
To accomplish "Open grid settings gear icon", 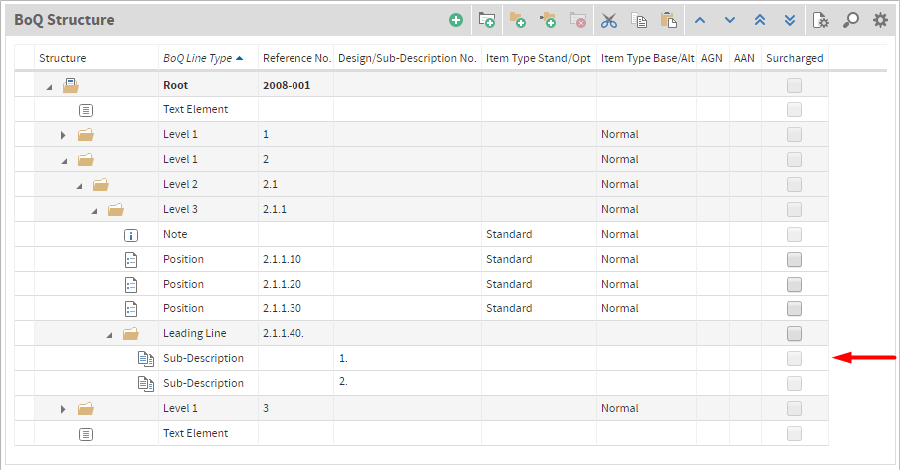I will click(x=880, y=21).
